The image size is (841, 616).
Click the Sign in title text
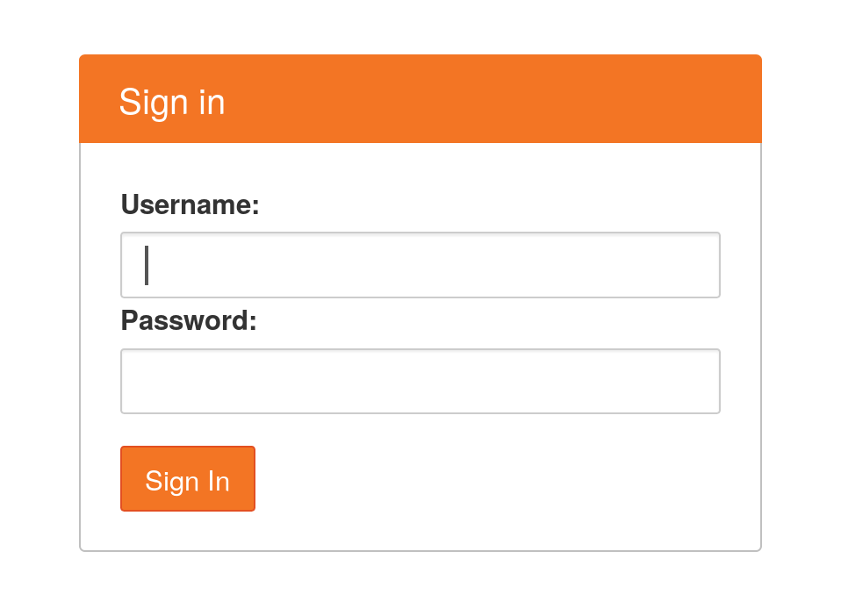click(x=172, y=102)
